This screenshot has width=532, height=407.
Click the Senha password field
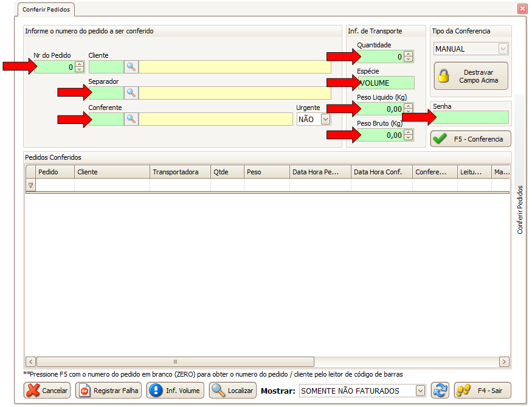[471, 117]
